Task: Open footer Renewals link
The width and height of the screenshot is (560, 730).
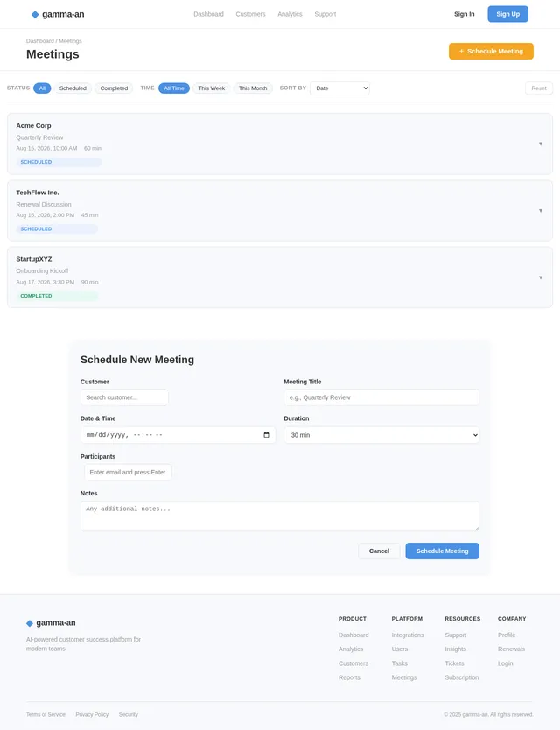Action: pos(511,649)
